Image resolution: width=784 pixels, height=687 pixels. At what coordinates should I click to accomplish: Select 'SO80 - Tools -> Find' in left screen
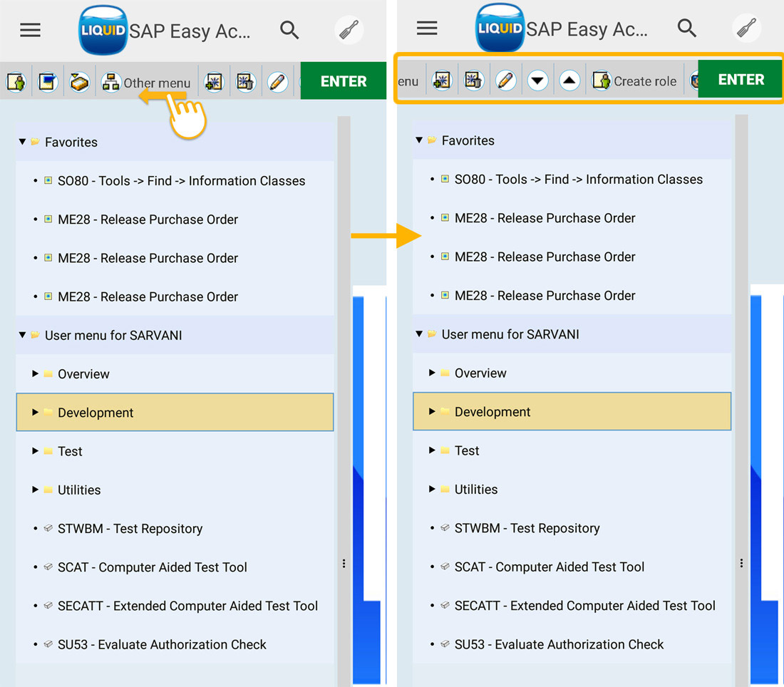(x=181, y=181)
